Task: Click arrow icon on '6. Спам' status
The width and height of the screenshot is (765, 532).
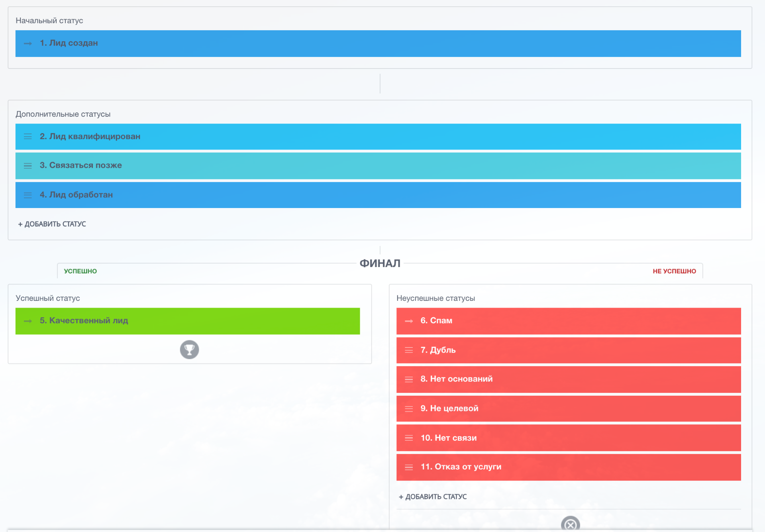Action: (409, 321)
